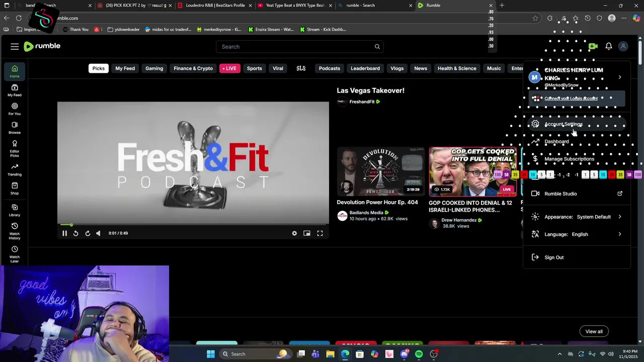Screen dimensions: 644x362
Task: Select the Picks category tab
Action: point(99,68)
